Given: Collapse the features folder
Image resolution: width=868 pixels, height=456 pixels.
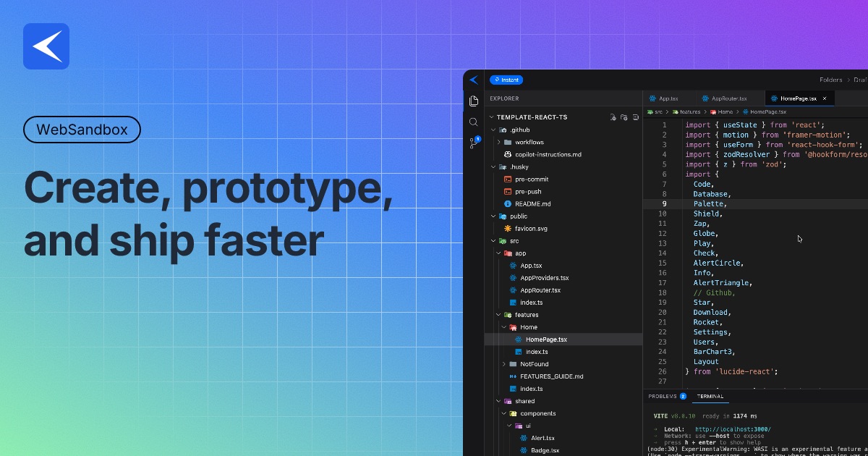Looking at the screenshot, I should point(498,315).
